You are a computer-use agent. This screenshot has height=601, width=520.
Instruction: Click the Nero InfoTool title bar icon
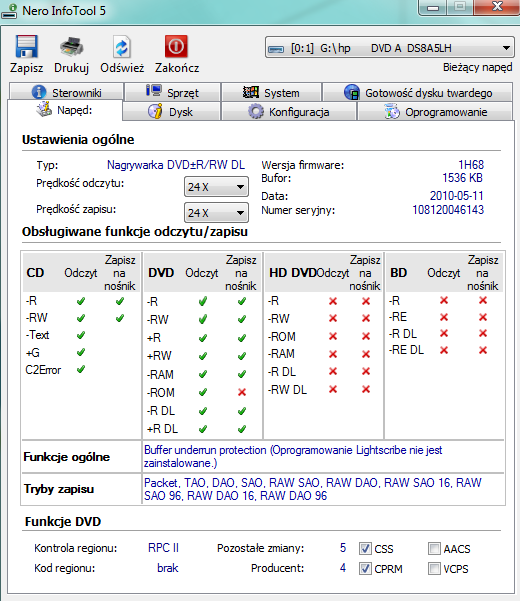pos(9,11)
